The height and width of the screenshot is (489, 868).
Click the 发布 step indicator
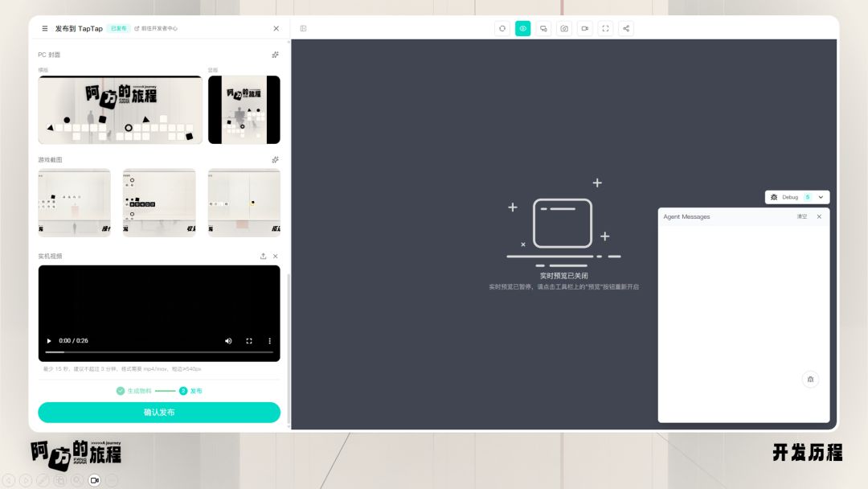click(x=190, y=390)
